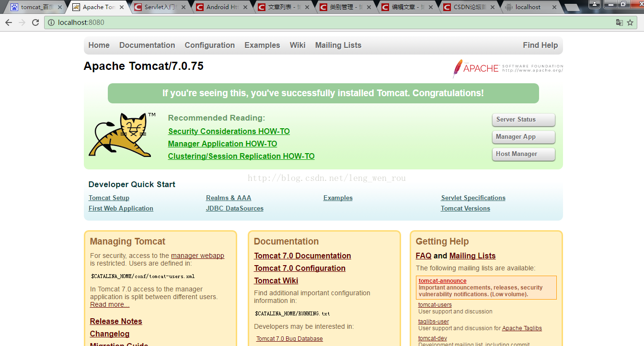
Task: Close the localhost tab
Action: click(x=554, y=7)
